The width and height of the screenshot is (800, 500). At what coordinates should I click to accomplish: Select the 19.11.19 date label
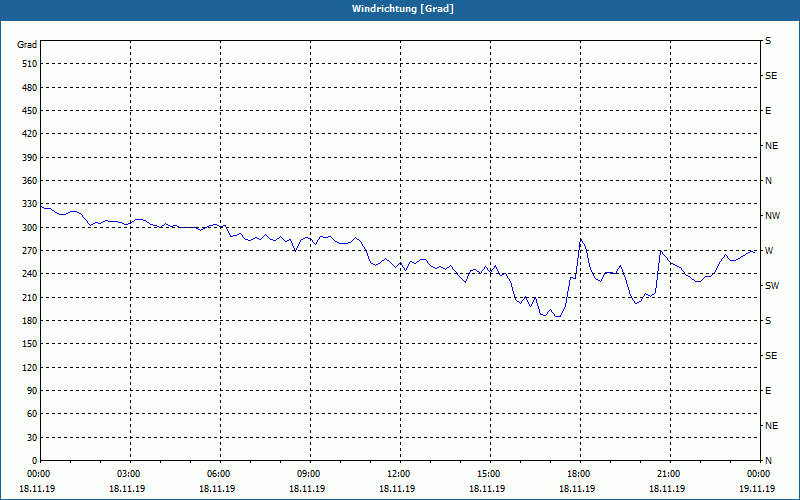point(757,489)
